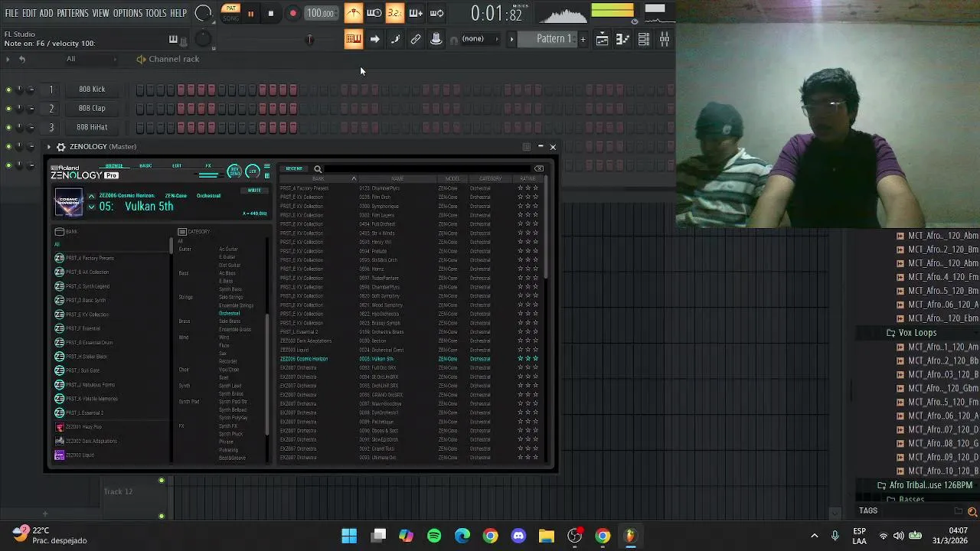Start recording with the record button
This screenshot has height=551, width=980.
[292, 14]
